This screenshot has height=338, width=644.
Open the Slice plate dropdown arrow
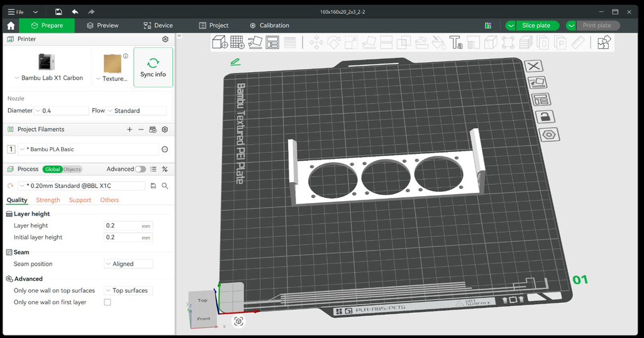click(511, 25)
